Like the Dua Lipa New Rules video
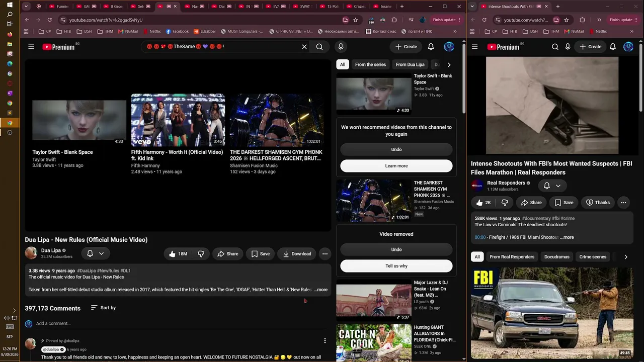Screen dimensions: 644x362 click(178, 254)
